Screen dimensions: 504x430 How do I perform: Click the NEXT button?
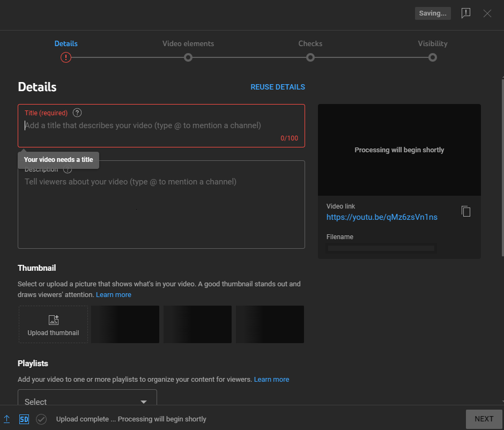click(484, 419)
